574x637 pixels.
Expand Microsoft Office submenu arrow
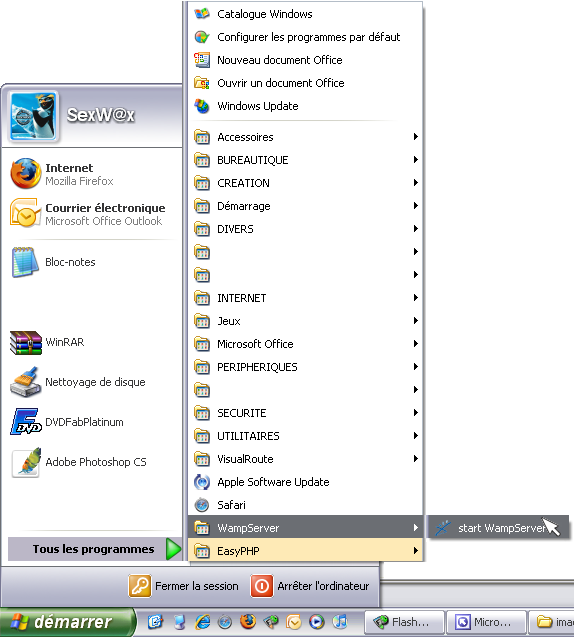pos(416,344)
